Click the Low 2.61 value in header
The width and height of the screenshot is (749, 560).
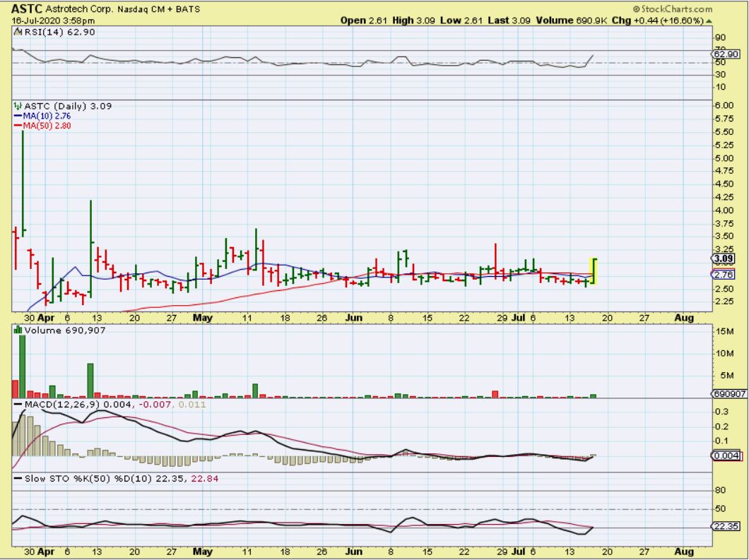point(461,20)
